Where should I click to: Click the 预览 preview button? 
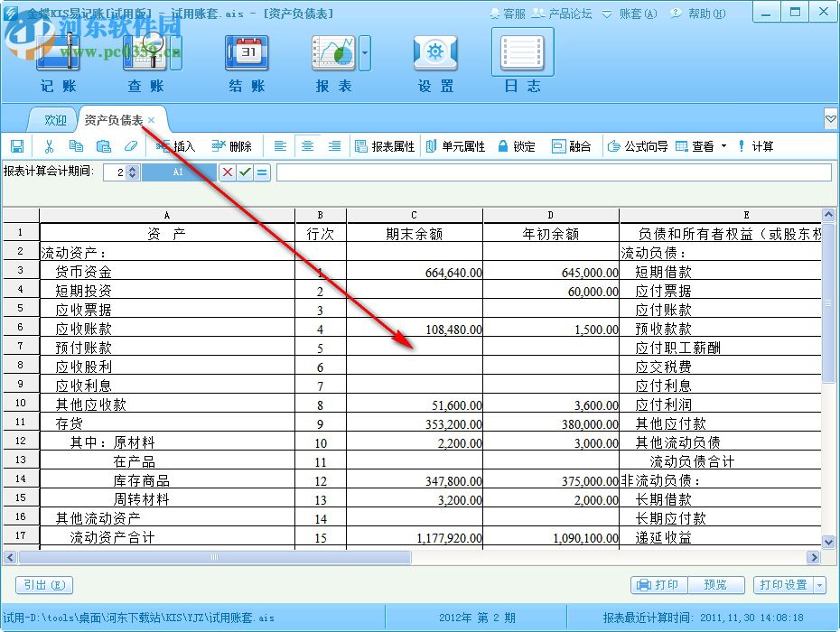(717, 585)
